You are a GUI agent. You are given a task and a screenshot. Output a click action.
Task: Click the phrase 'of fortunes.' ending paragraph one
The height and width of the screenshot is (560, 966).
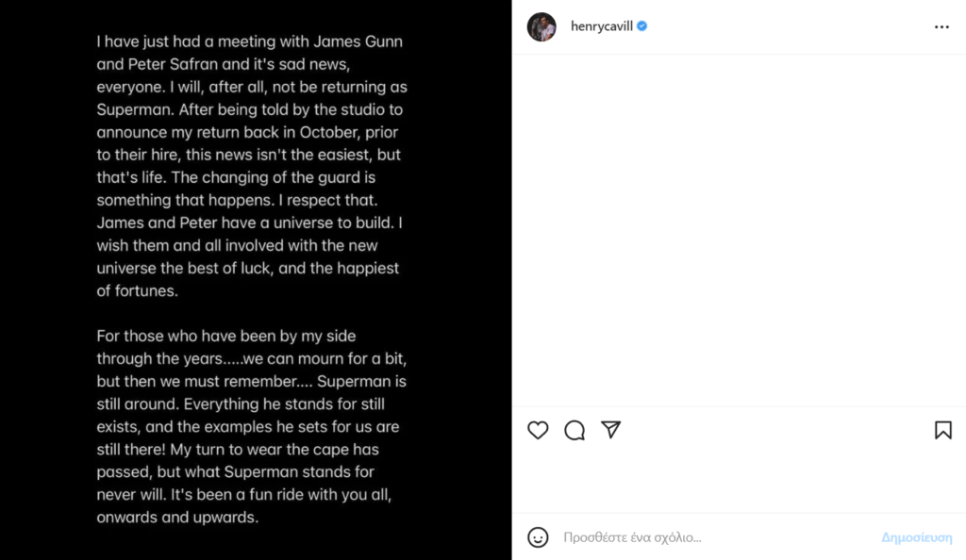pyautogui.click(x=137, y=291)
